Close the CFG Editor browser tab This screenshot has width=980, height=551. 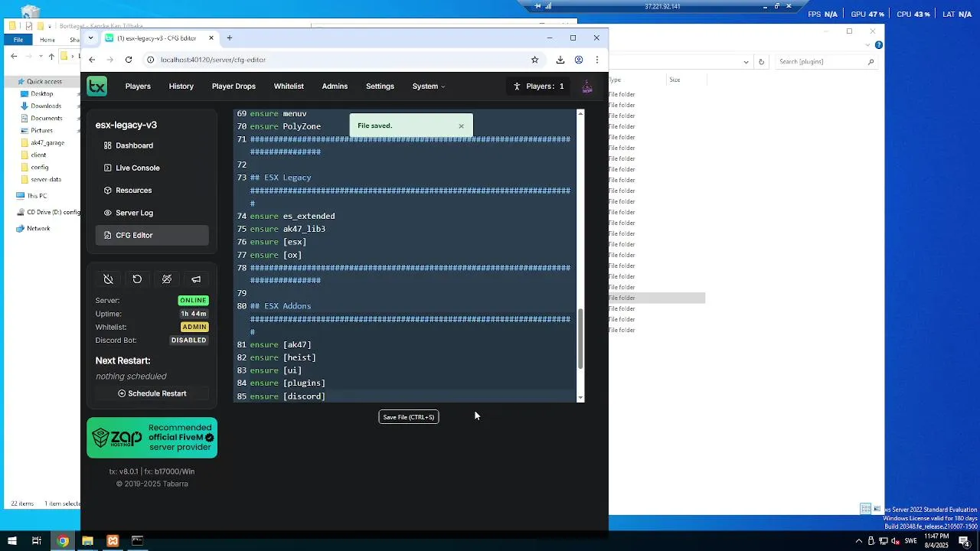coord(211,38)
